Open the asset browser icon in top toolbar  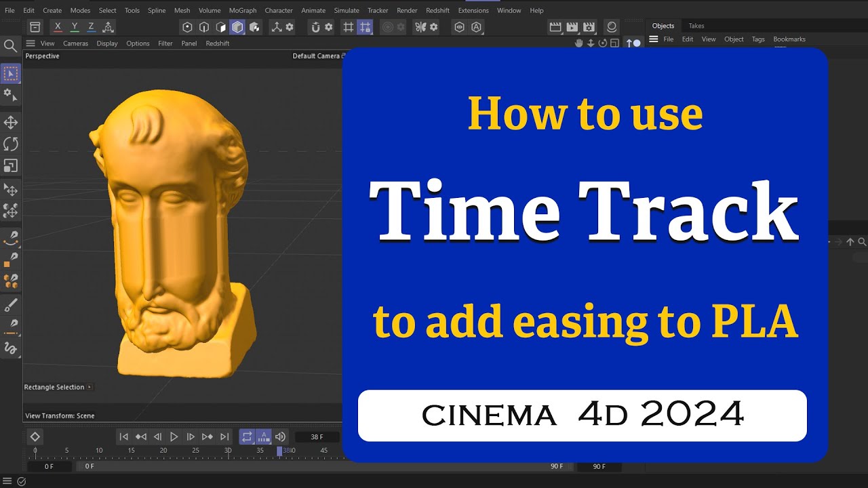[35, 27]
